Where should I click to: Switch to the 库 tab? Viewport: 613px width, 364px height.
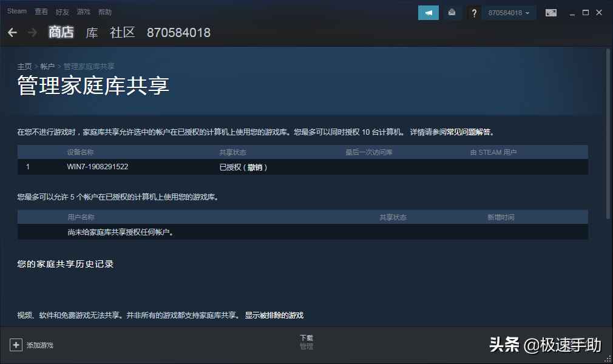tap(92, 33)
